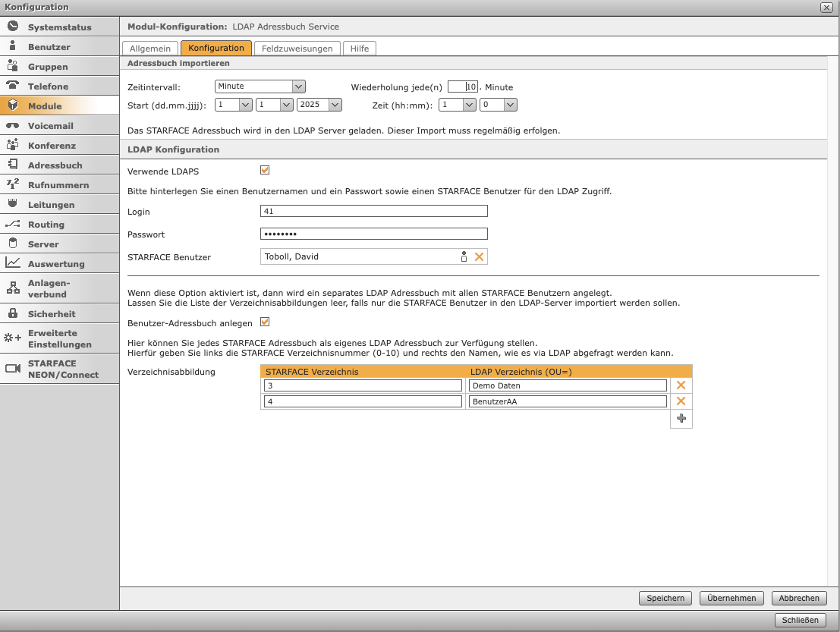840x632 pixels.
Task: Disable the Benutzer-Adressbuch anlegen checkbox
Action: pyautogui.click(x=265, y=322)
